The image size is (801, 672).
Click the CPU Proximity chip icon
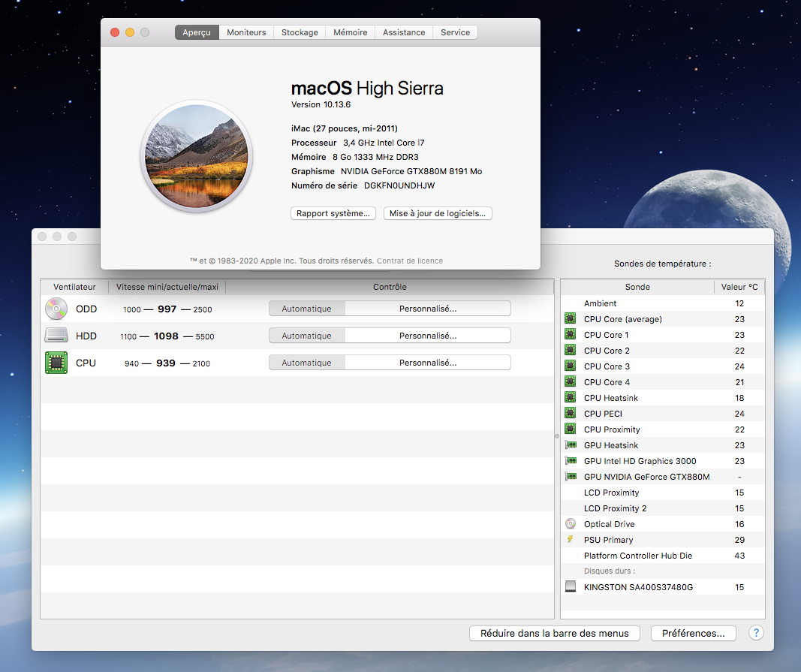point(570,429)
